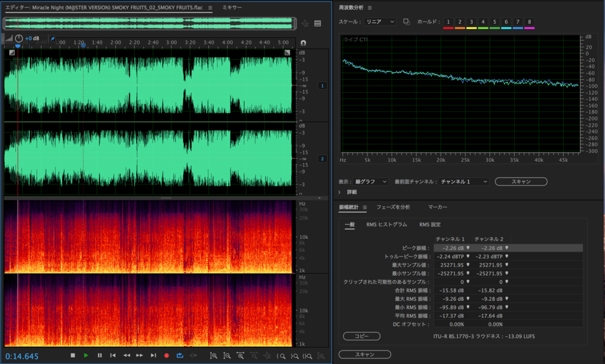Viewport: 605px width, 364px height.
Task: Click the fade-out handle at waveform end
Action: pyautogui.click(x=287, y=53)
